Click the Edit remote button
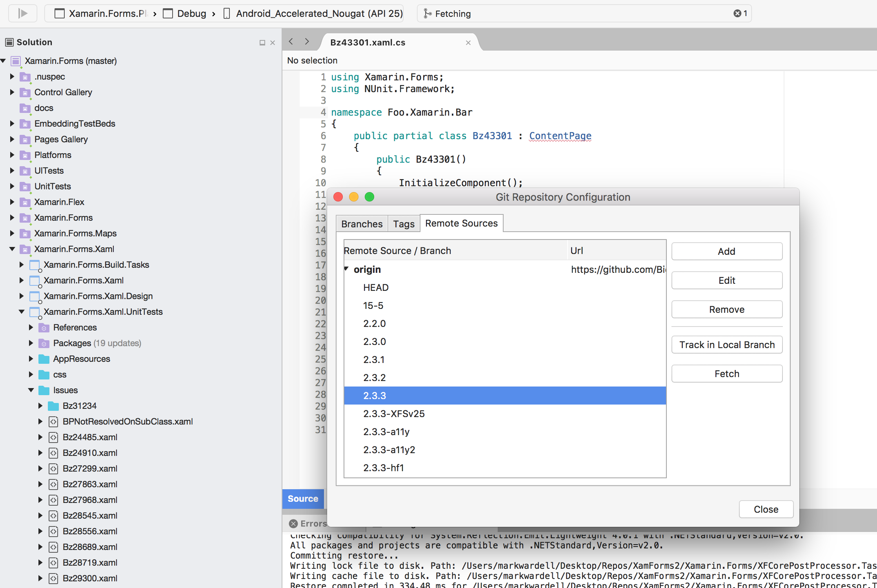877x588 pixels. click(727, 280)
